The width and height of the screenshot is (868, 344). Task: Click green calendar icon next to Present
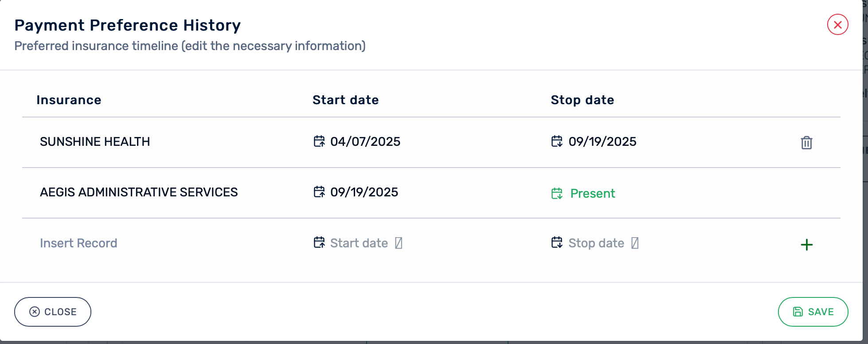[557, 194]
